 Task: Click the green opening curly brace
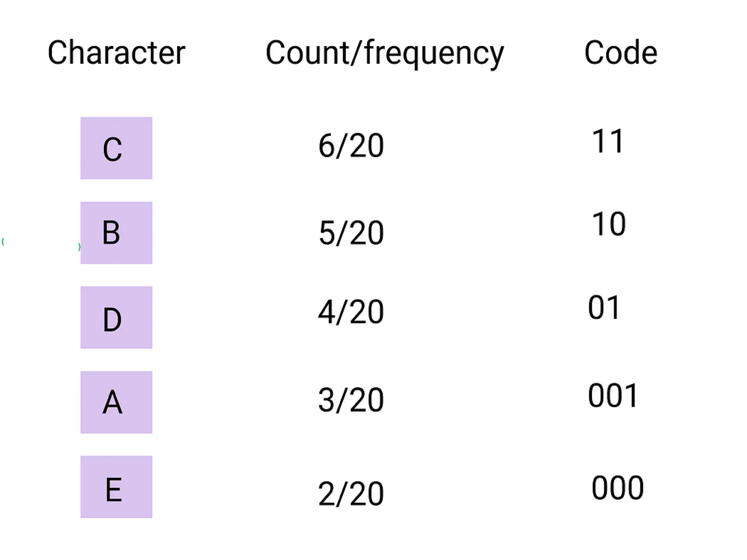[3, 241]
